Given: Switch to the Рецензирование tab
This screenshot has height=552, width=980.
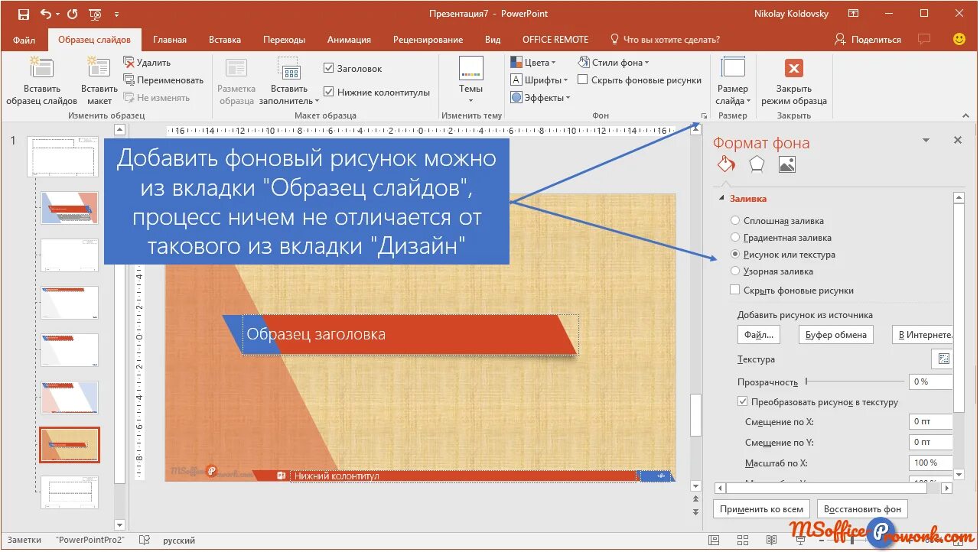Looking at the screenshot, I should point(428,40).
